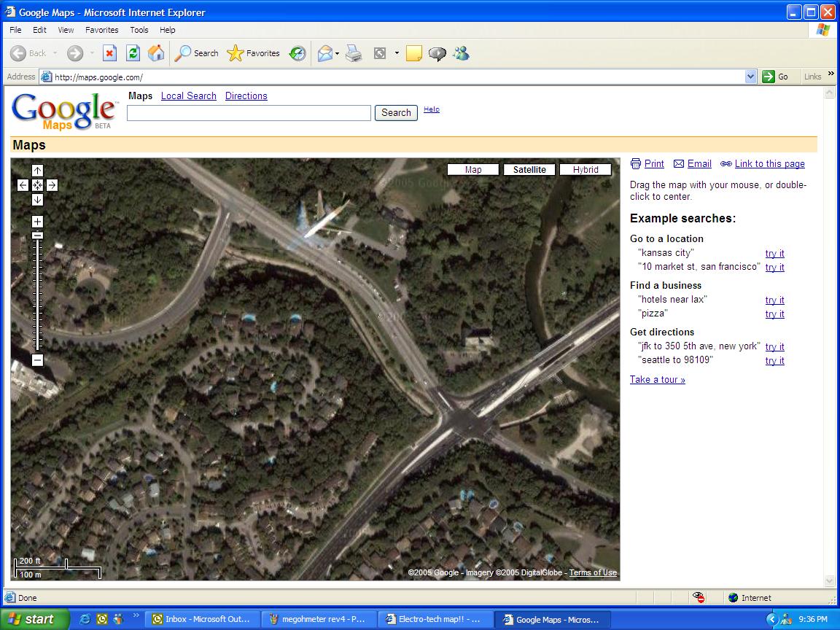Open the Take a tour link

pos(657,380)
